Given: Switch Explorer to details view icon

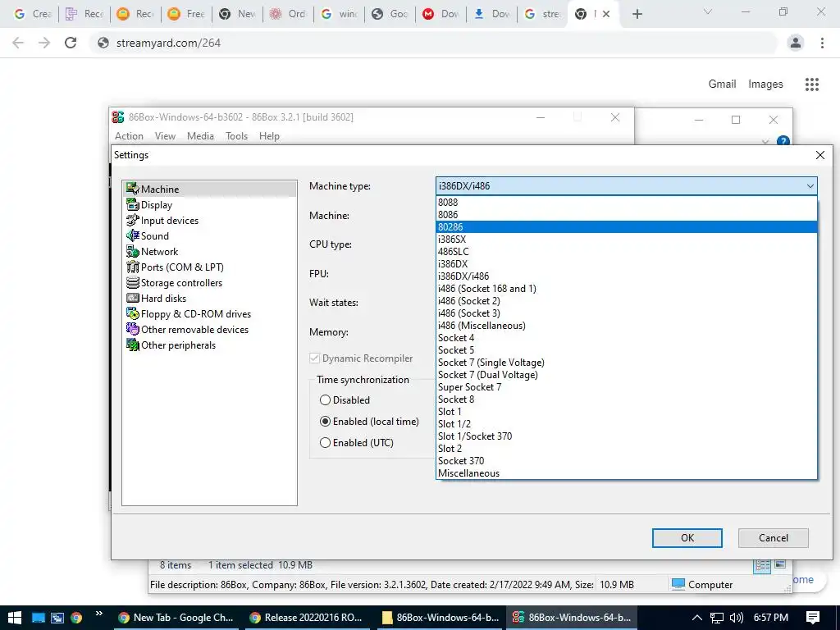Looking at the screenshot, I should click(x=762, y=565).
